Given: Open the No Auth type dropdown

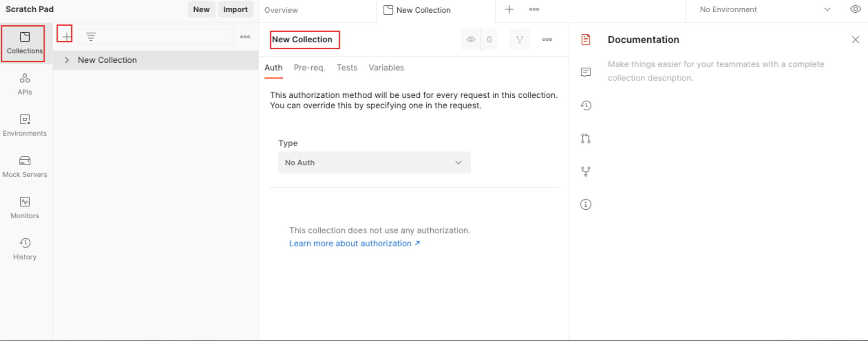Looking at the screenshot, I should tap(374, 162).
